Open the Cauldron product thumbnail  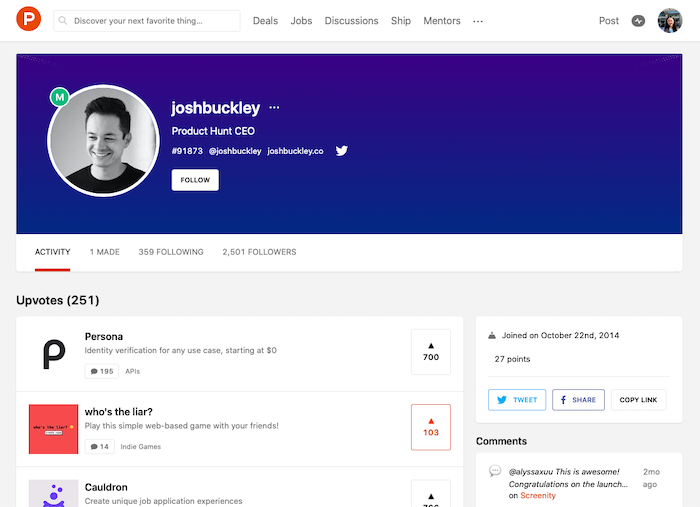[x=54, y=493]
